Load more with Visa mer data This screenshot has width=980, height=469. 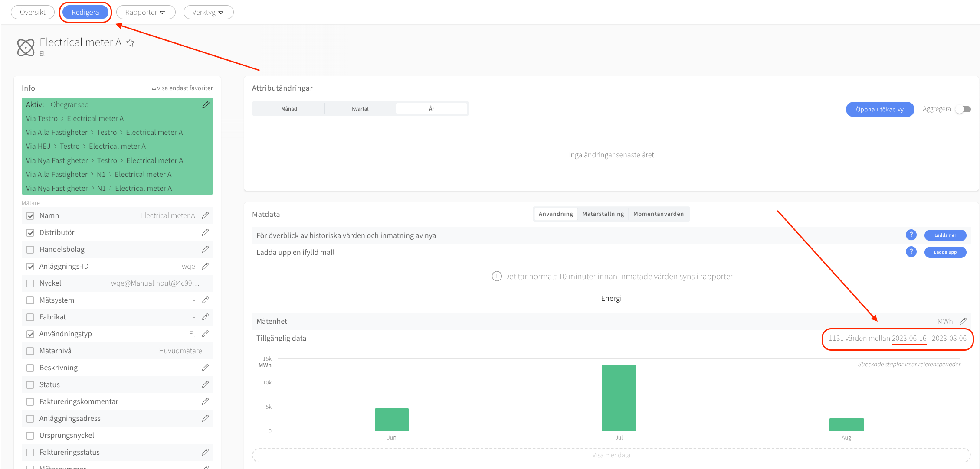pyautogui.click(x=611, y=455)
